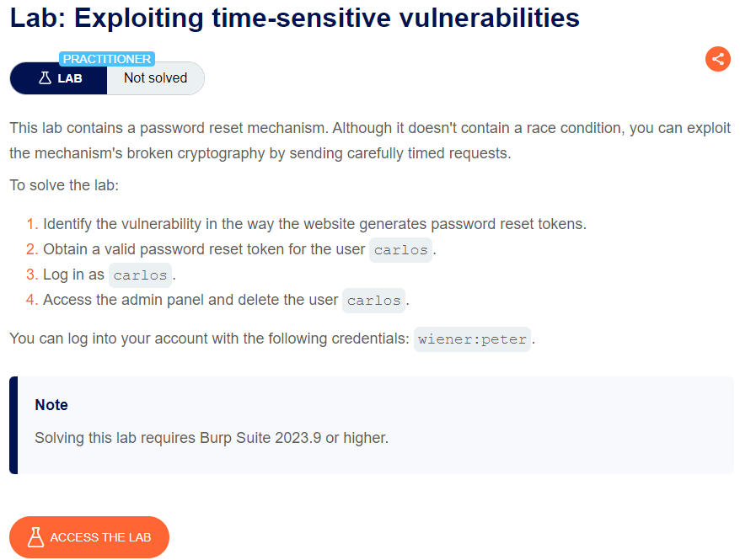Click the wiener:peter credentials snippet
The height and width of the screenshot is (560, 740).
[472, 339]
